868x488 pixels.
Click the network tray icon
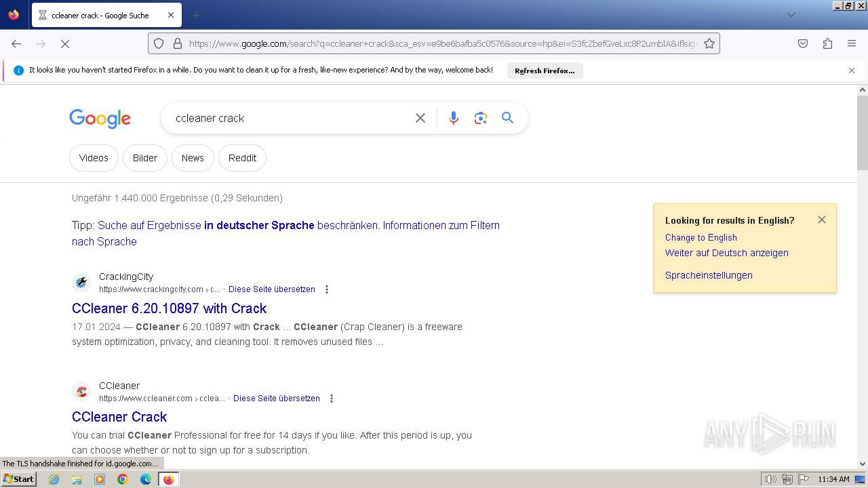787,479
